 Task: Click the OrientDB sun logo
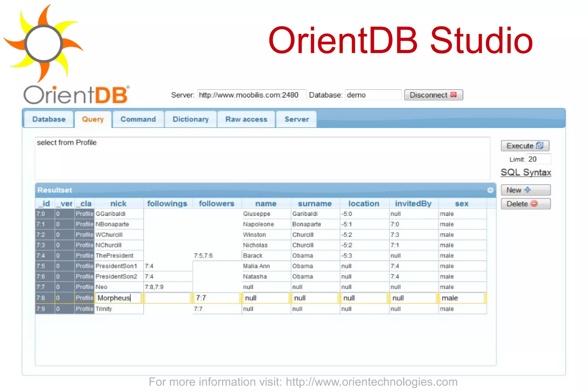click(43, 43)
